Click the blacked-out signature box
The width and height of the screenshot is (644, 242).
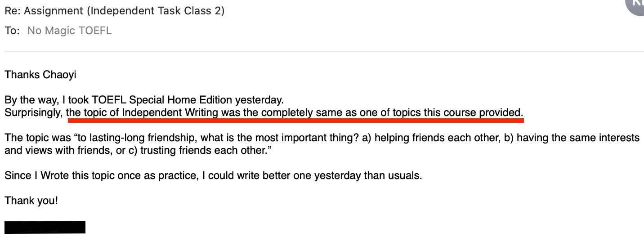click(45, 227)
